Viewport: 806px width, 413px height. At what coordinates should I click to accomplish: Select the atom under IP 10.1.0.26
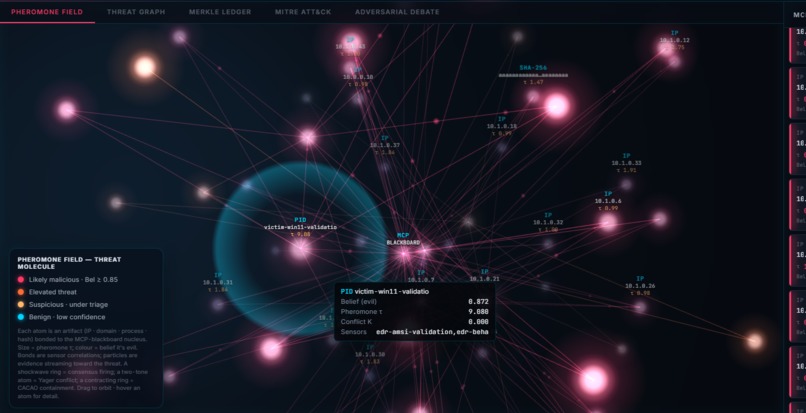point(639,307)
